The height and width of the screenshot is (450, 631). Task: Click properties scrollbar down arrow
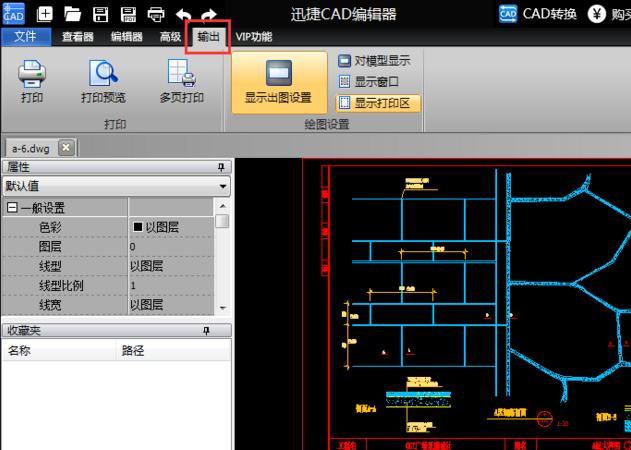(x=223, y=308)
